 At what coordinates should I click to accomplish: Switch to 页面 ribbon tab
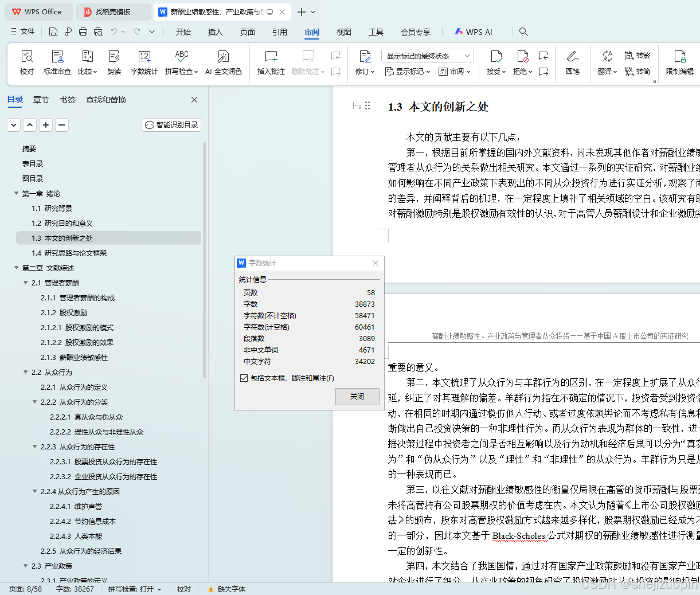point(248,32)
